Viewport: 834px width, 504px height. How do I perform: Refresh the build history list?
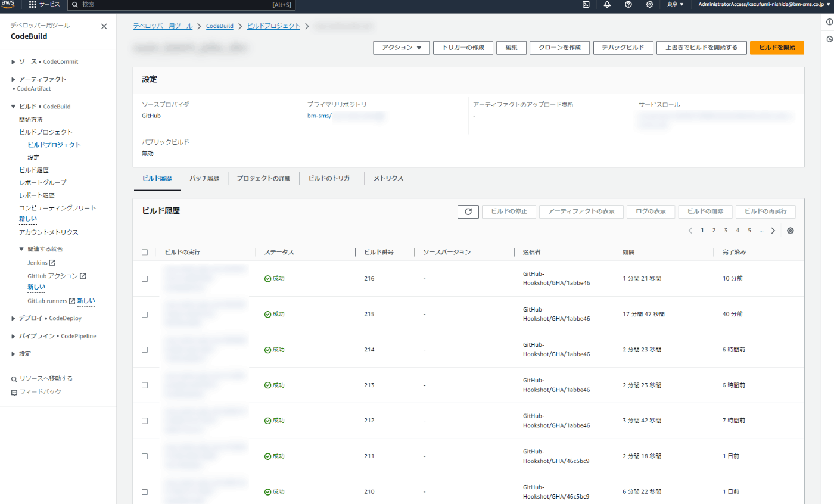[468, 211]
